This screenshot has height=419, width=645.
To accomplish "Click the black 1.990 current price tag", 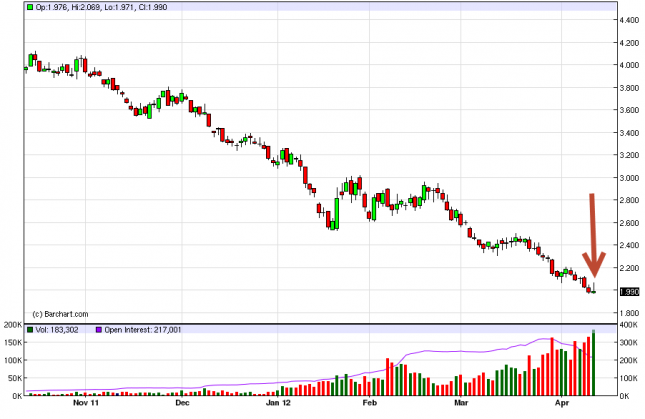I will point(629,292).
